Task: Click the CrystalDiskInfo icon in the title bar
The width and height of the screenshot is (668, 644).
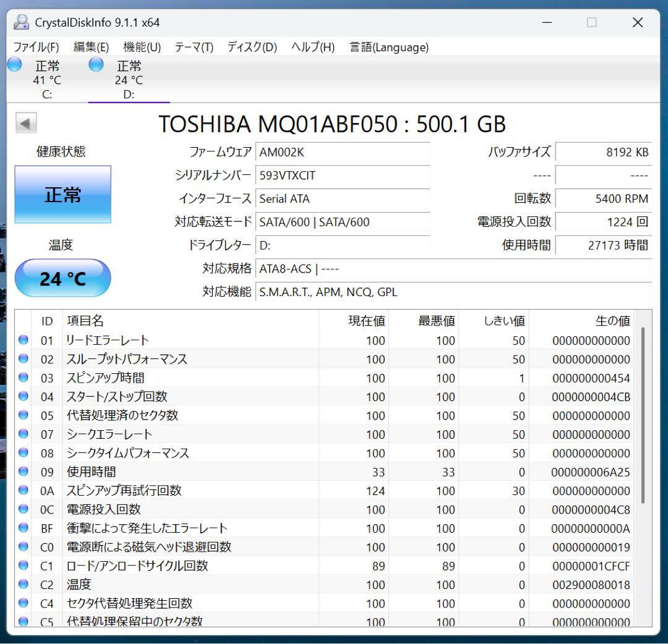Action: coord(21,22)
